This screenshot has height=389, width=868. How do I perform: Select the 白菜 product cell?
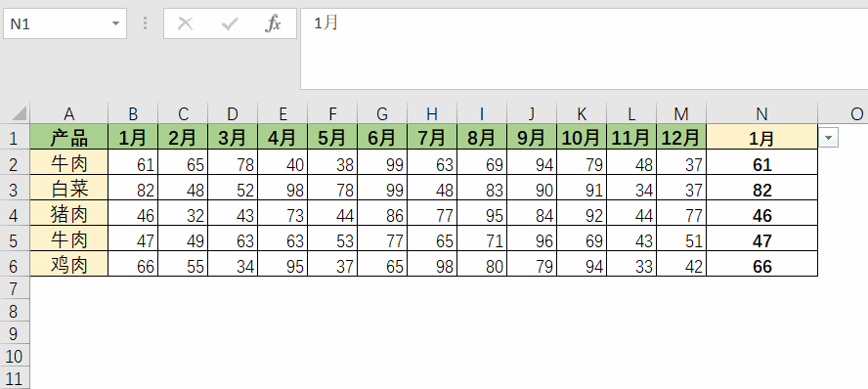pyautogui.click(x=68, y=188)
